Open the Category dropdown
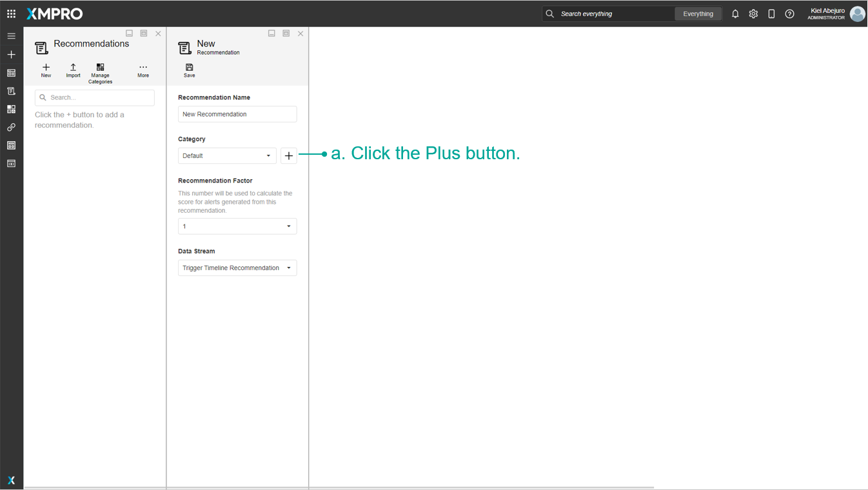This screenshot has width=868, height=490. (227, 156)
